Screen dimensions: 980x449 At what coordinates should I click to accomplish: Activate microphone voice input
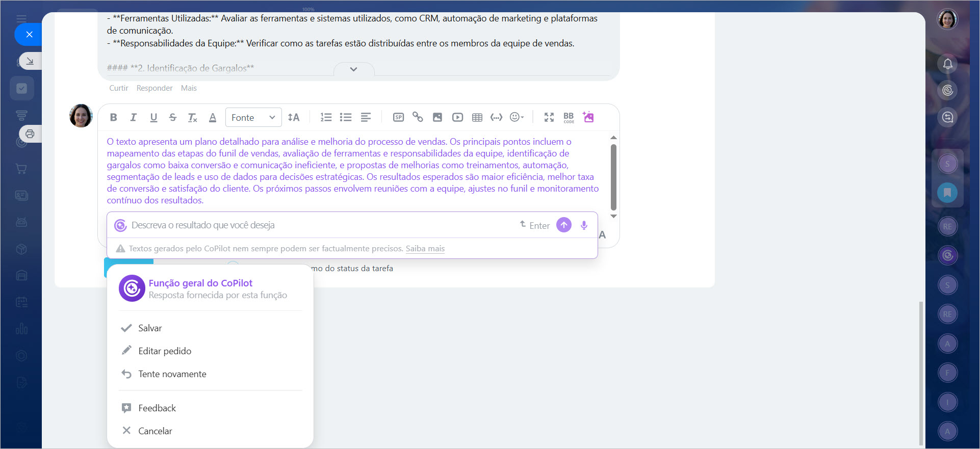584,225
